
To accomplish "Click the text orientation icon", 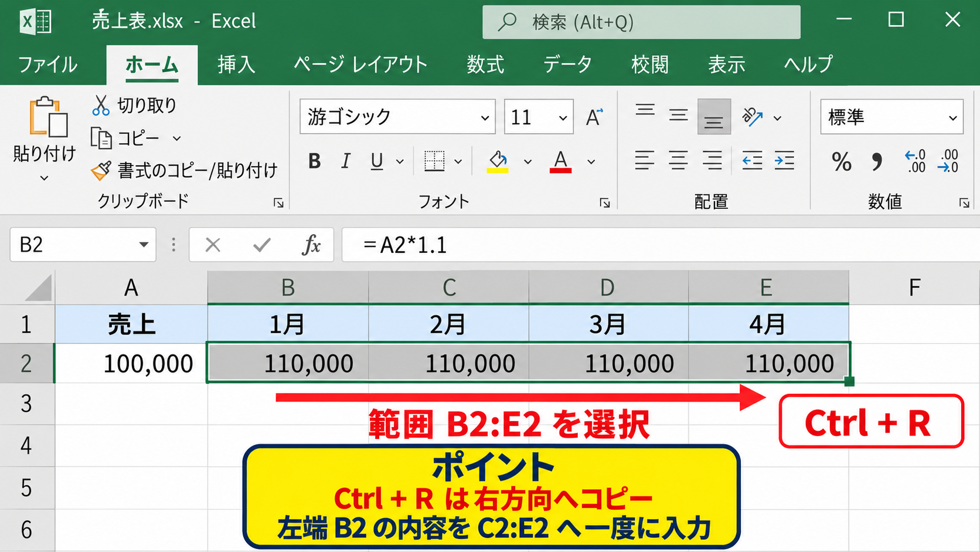I will coord(753,117).
